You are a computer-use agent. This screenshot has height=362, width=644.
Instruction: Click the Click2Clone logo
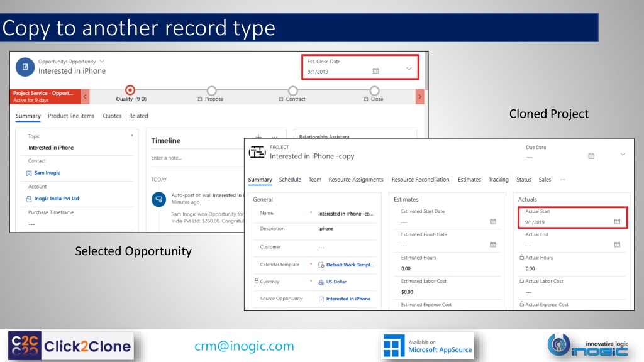point(70,346)
